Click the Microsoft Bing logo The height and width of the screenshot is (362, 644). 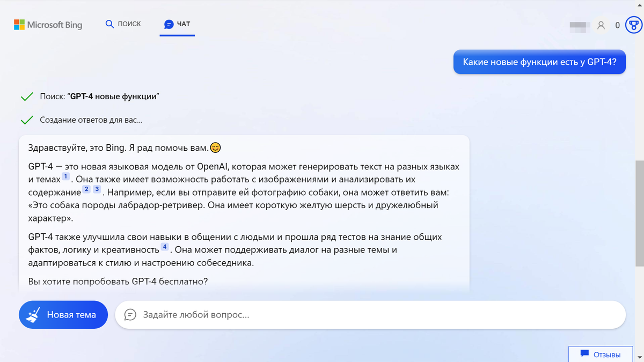point(48,24)
